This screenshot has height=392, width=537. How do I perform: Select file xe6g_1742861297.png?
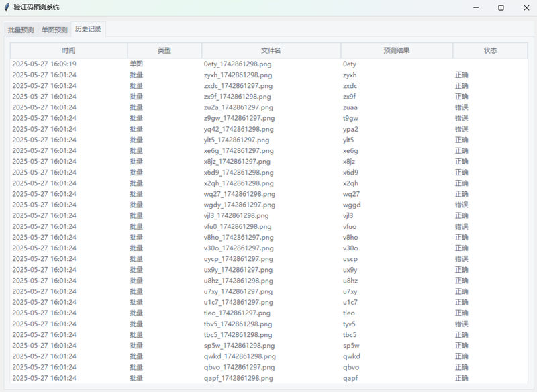coord(239,151)
